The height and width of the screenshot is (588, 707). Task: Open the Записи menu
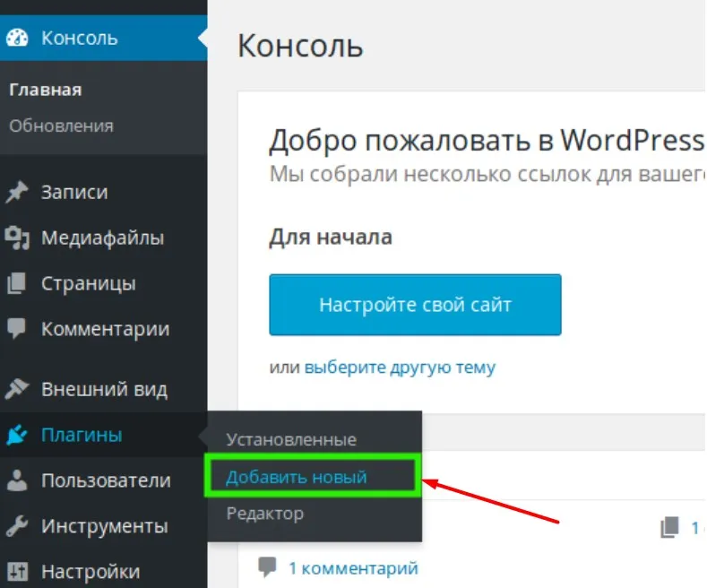[104, 192]
